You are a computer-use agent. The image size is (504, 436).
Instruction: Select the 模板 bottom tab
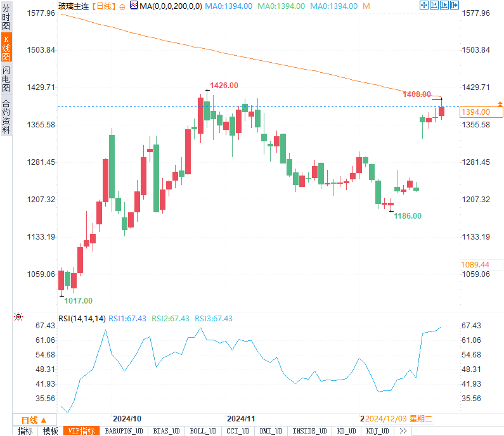51,431
